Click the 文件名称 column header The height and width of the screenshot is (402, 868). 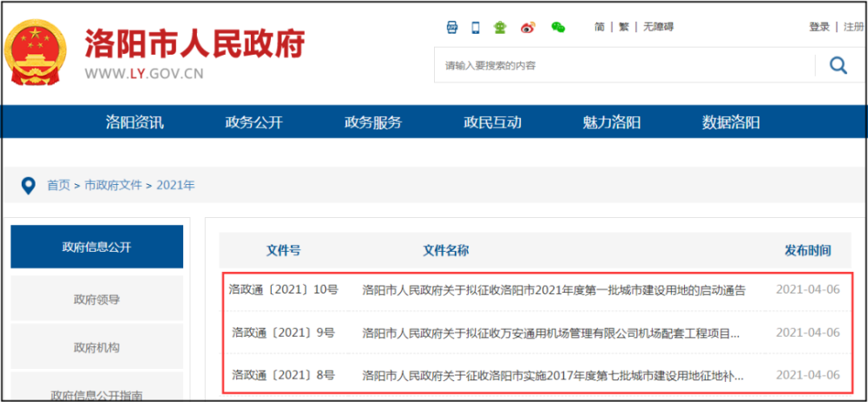[x=446, y=250]
